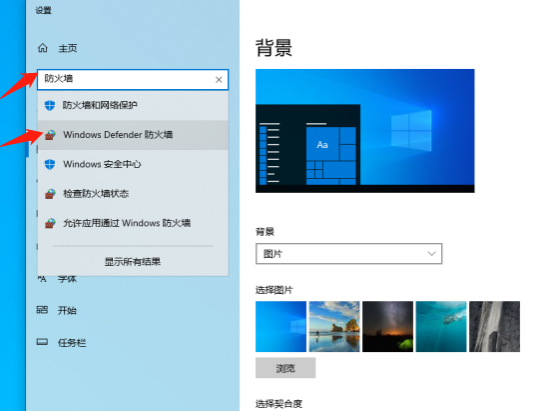Click the Windows Defender 防火墙 firewall icon
Viewport: 554px width, 411px height.
click(50, 135)
